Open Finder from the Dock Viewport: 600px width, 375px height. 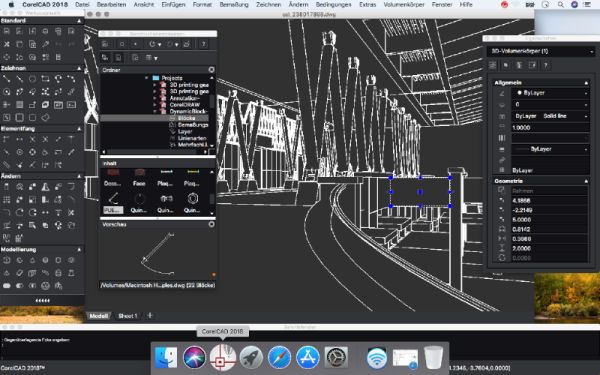pos(166,357)
